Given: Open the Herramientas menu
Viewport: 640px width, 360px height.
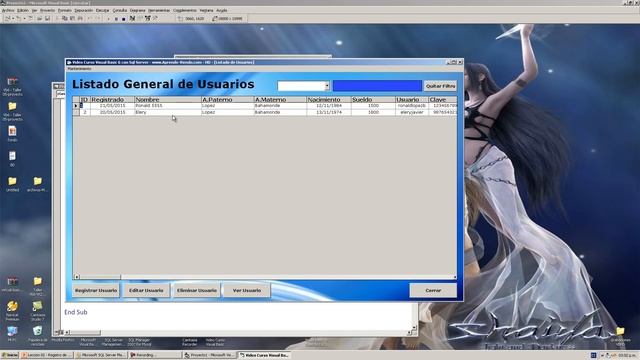Looking at the screenshot, I should [x=159, y=10].
